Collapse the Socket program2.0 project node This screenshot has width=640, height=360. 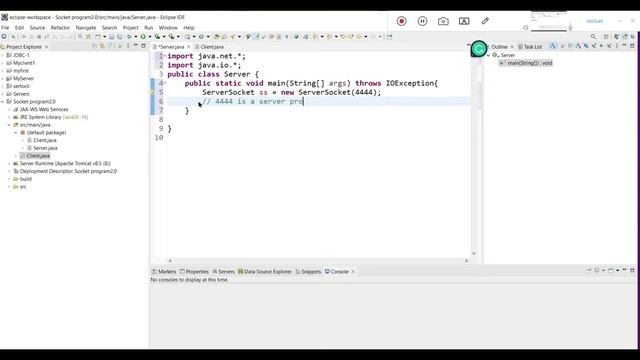(2, 102)
